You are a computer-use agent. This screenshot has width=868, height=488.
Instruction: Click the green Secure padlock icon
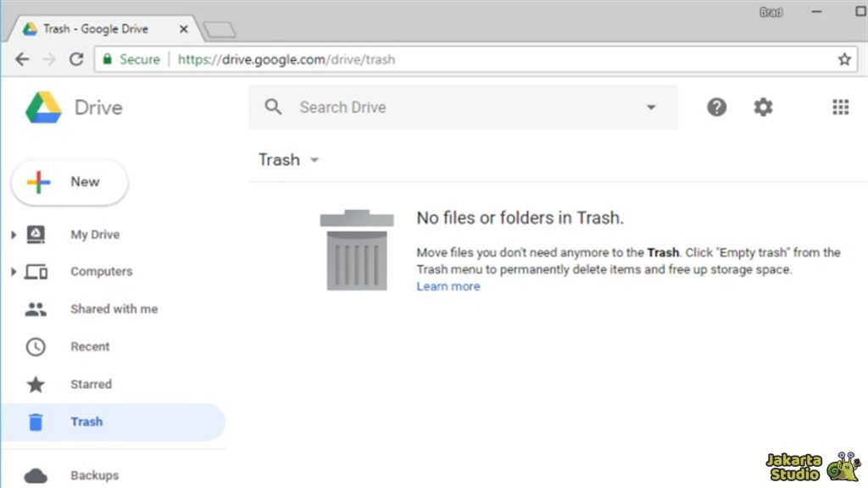tap(108, 58)
